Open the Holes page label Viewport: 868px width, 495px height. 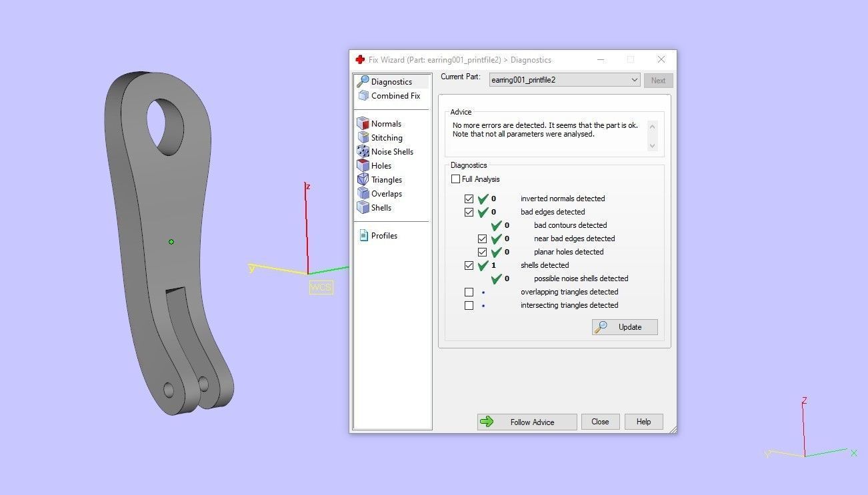pos(381,166)
